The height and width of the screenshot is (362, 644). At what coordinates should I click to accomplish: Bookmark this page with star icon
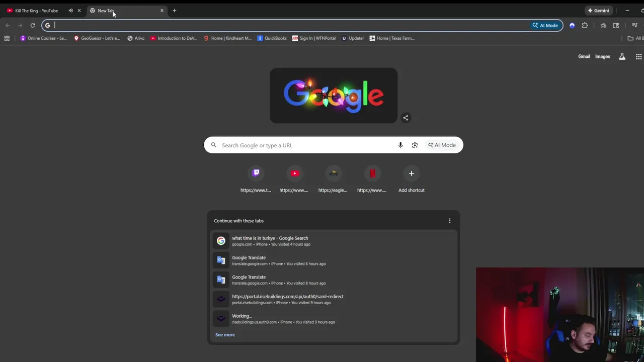pyautogui.click(x=603, y=25)
